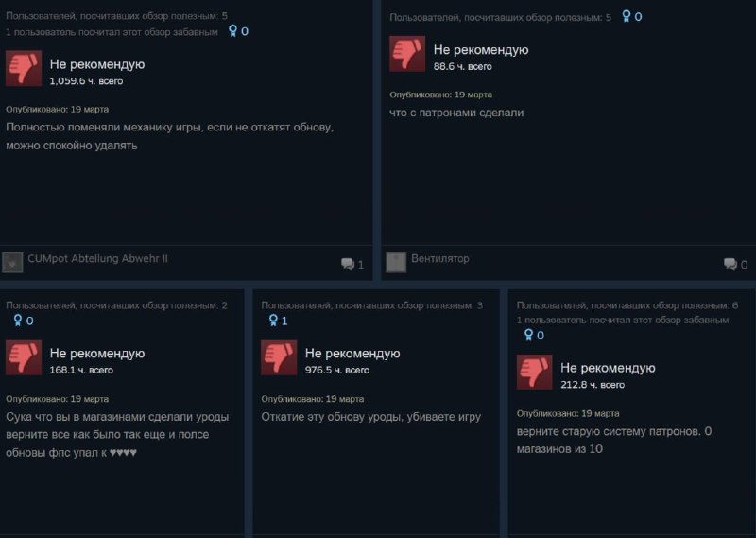Open Вентилятор user avatar
Screen dimensions: 756x538
(396, 263)
